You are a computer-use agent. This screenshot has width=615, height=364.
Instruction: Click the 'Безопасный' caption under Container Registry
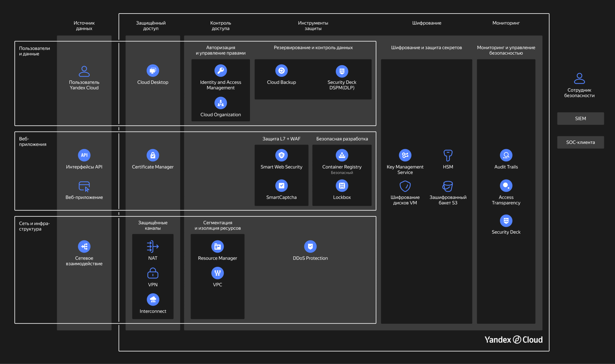[x=342, y=173]
